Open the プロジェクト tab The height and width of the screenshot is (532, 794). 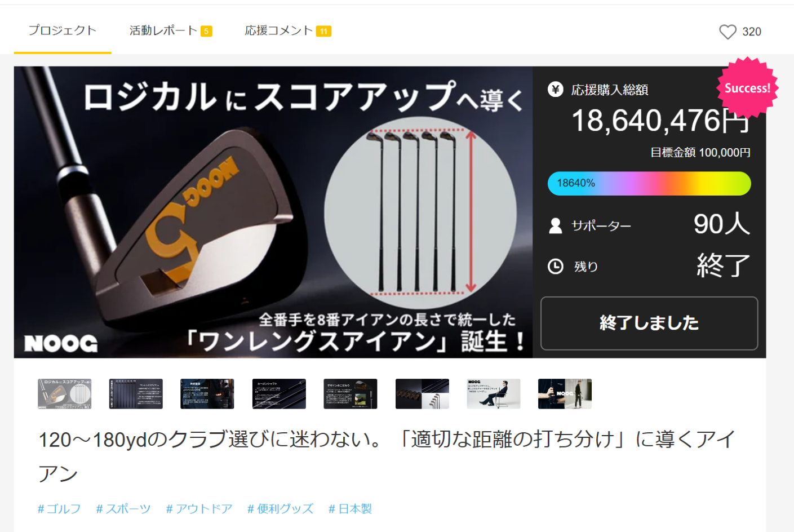coord(63,30)
